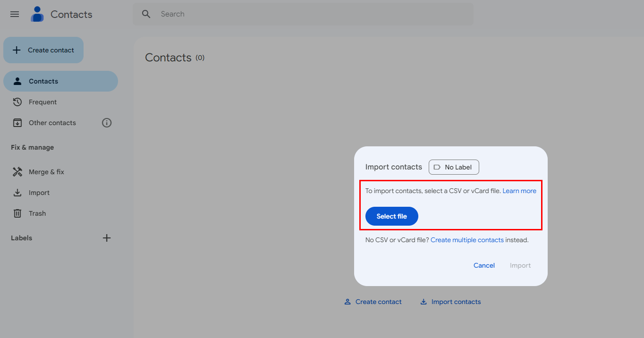Select Contacts in the left menu
Screen dimensions: 644x338
click(44, 81)
